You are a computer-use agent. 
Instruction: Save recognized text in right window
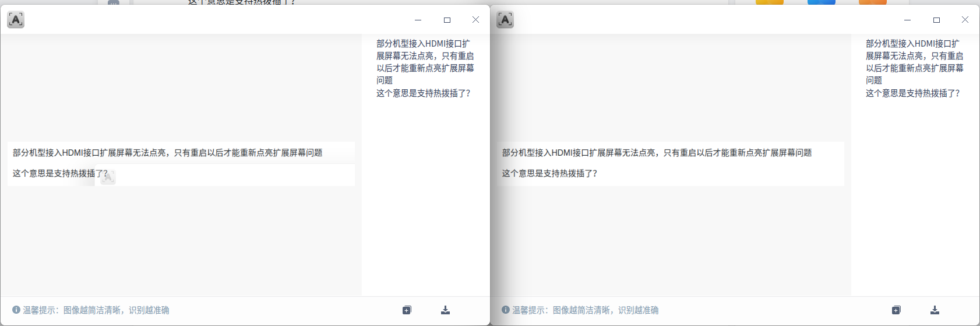click(935, 310)
